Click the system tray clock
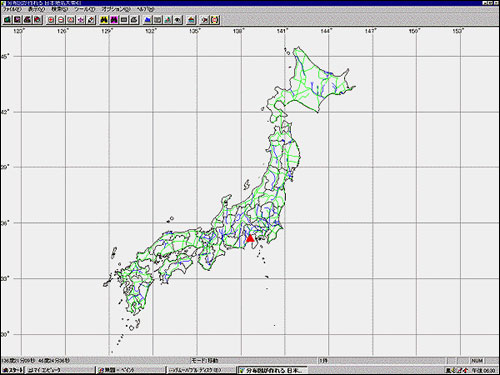The image size is (500, 375). click(483, 370)
